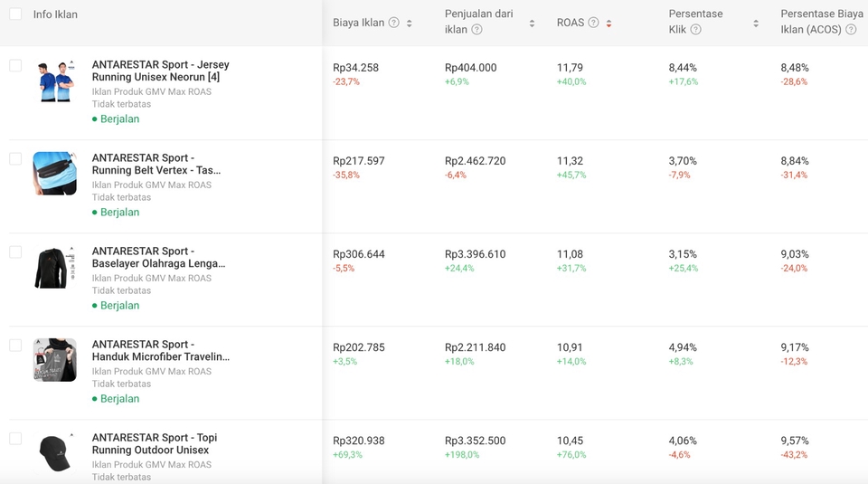Viewport: 868px width, 484px height.
Task: Select click rate value 4,94%
Action: coord(684,347)
